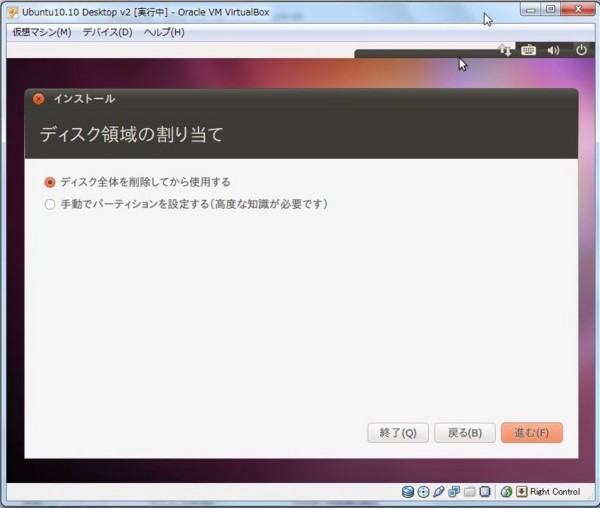Open the Ubuntu keyboard indicator icon

(x=528, y=50)
